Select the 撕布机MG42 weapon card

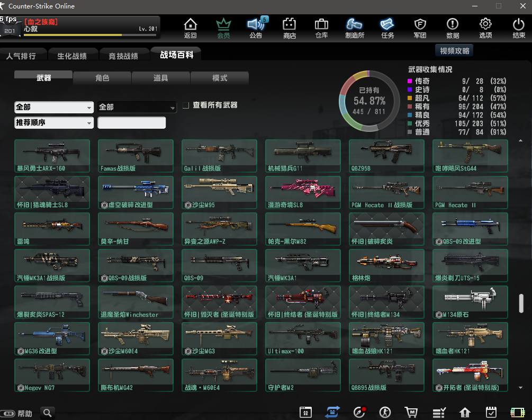tap(136, 375)
